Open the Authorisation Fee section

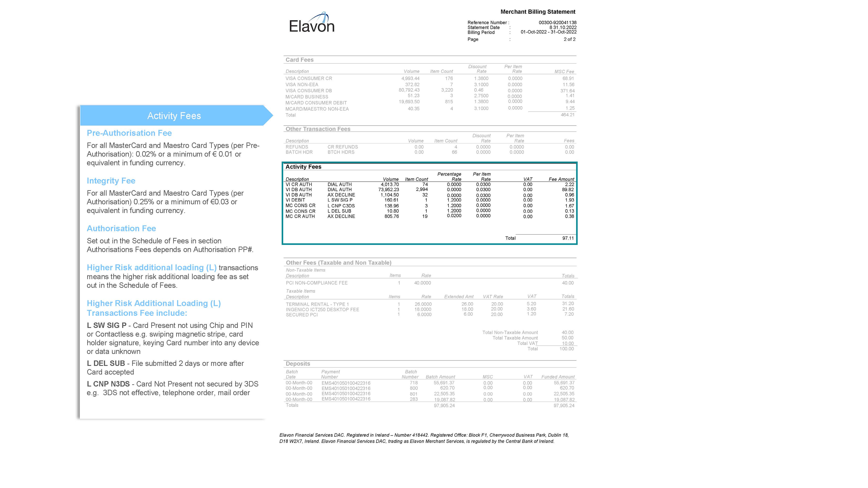coord(121,228)
